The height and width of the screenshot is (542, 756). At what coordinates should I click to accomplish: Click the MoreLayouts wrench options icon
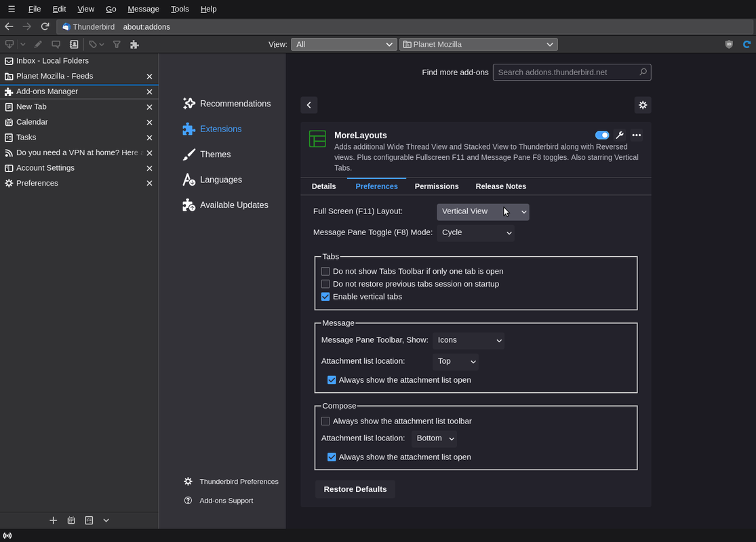tap(620, 135)
